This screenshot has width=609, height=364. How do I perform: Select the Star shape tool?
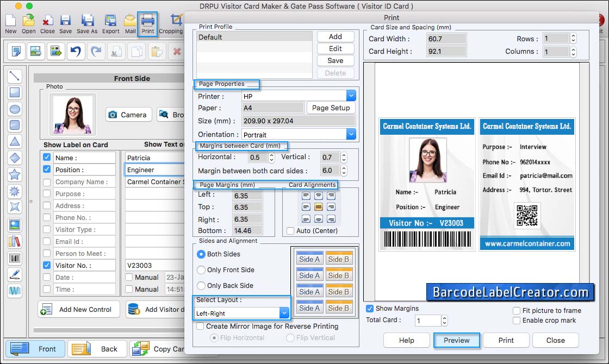(14, 174)
